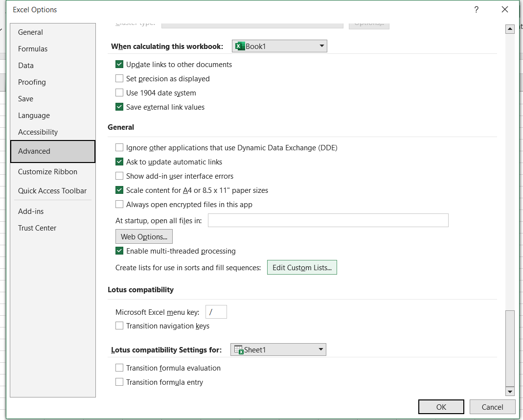The width and height of the screenshot is (523, 420).
Task: Check 'Transition formula evaluation'
Action: [119, 368]
